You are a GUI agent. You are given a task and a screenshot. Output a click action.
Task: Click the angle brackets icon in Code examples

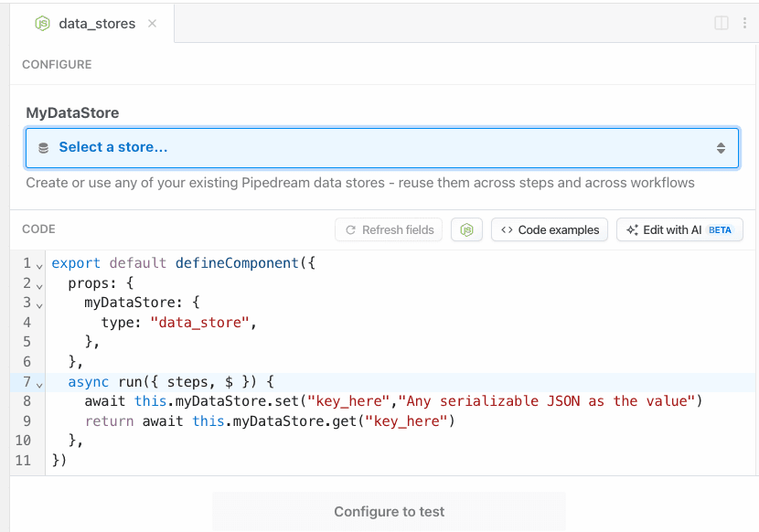click(507, 230)
